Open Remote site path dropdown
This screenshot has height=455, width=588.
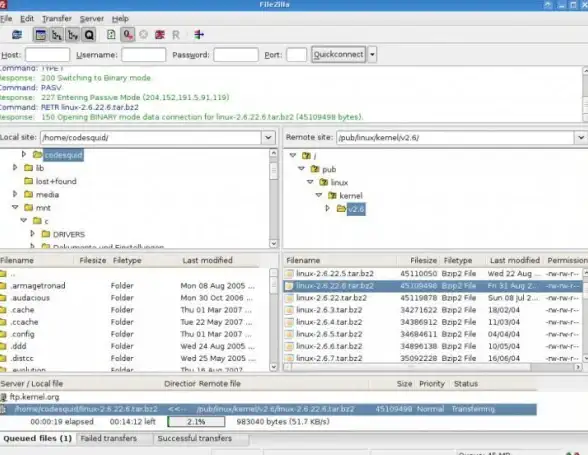[580, 138]
